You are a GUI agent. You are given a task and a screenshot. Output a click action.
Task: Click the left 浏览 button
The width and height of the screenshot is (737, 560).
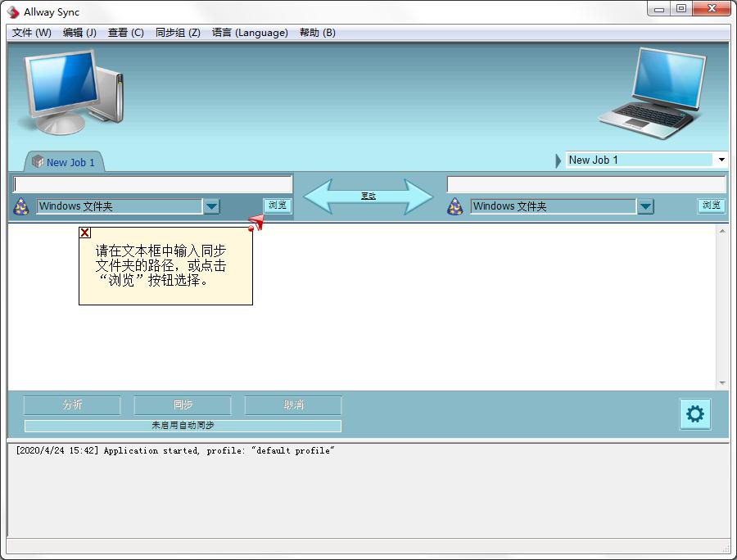(277, 206)
